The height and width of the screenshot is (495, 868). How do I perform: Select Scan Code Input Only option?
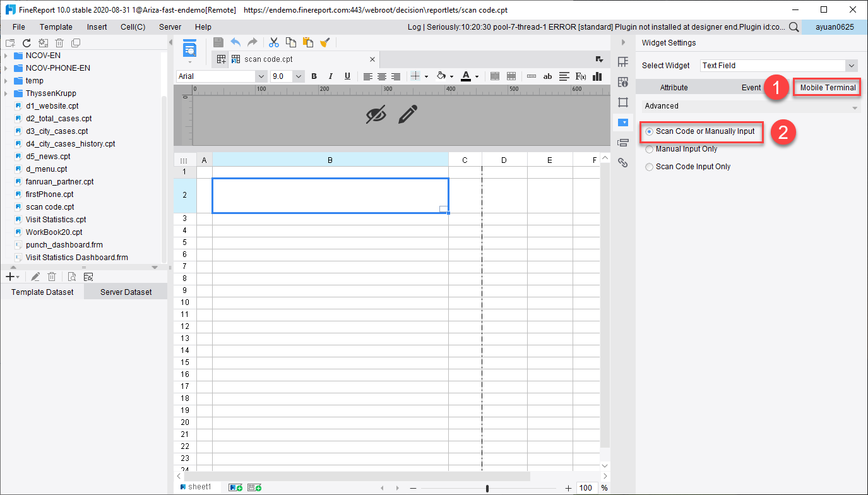(x=688, y=167)
